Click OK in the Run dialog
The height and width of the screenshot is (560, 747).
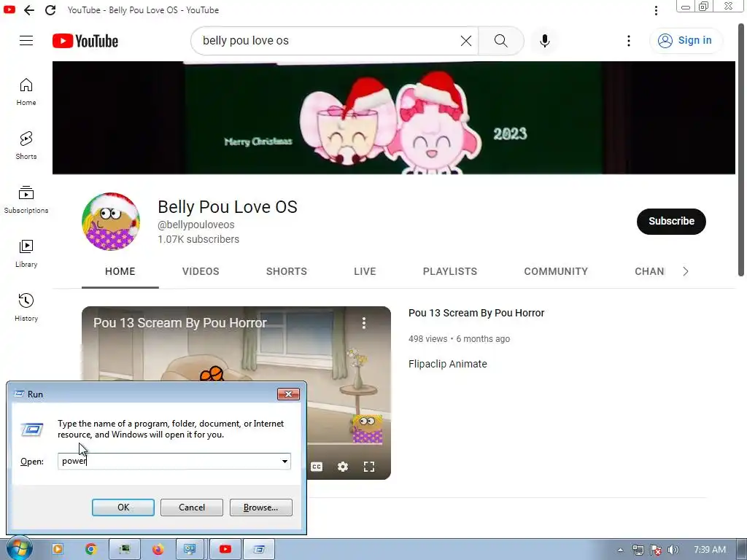click(x=123, y=507)
